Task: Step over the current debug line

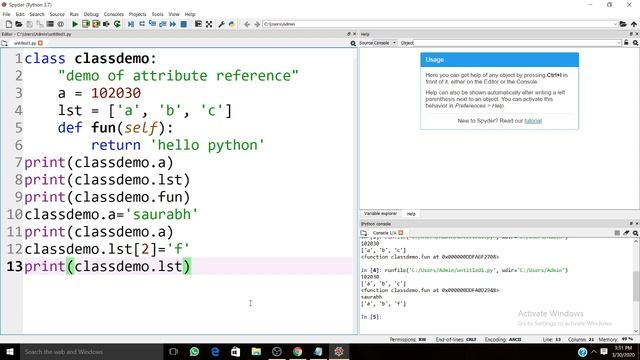Action: tap(142, 24)
